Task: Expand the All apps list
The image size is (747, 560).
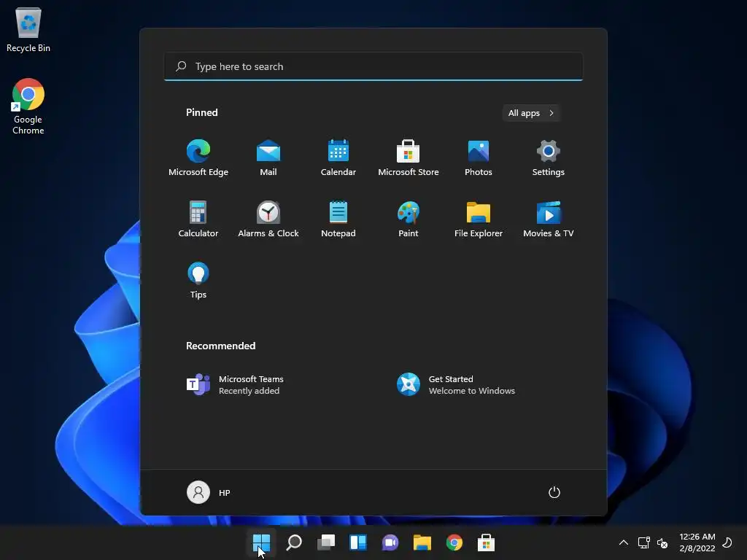Action: pos(531,113)
